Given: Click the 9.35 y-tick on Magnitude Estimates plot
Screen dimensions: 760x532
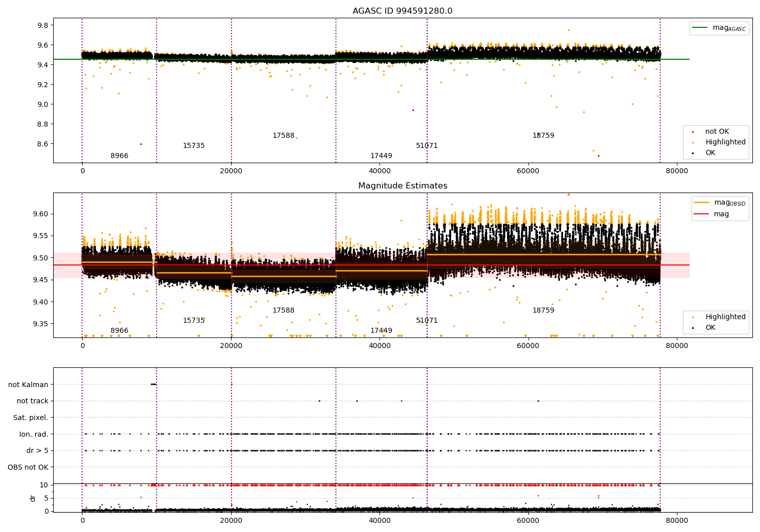Looking at the screenshot, I should pos(41,324).
